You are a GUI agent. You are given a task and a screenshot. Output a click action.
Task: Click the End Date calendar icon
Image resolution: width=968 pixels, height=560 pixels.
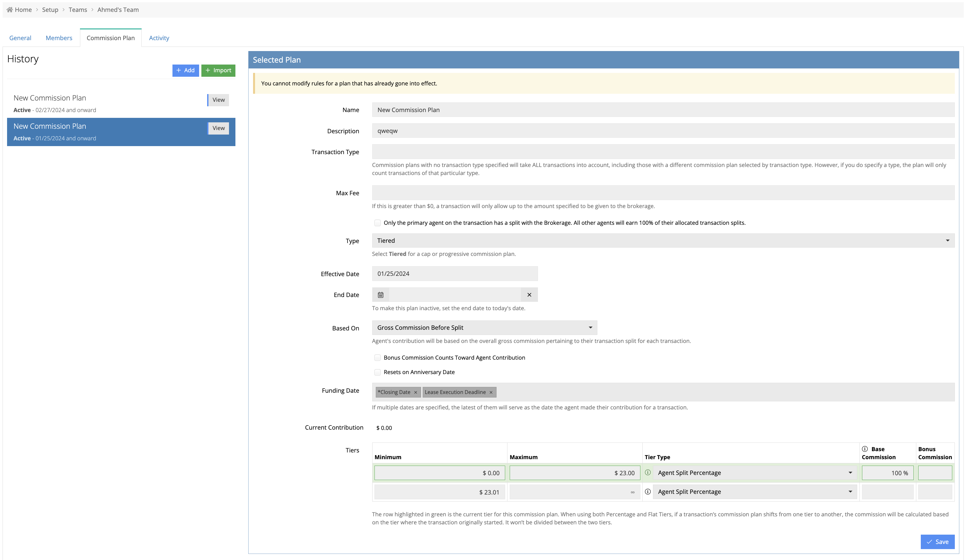[x=380, y=295]
